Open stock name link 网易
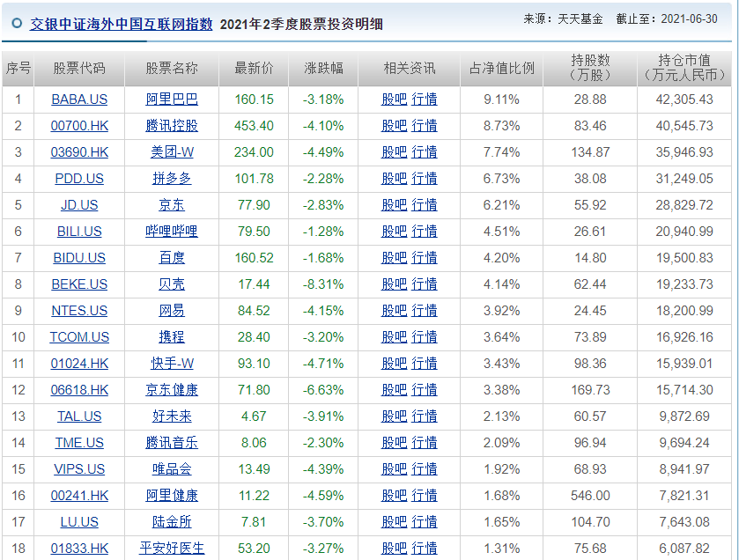This screenshot has height=560, width=739. 172,311
